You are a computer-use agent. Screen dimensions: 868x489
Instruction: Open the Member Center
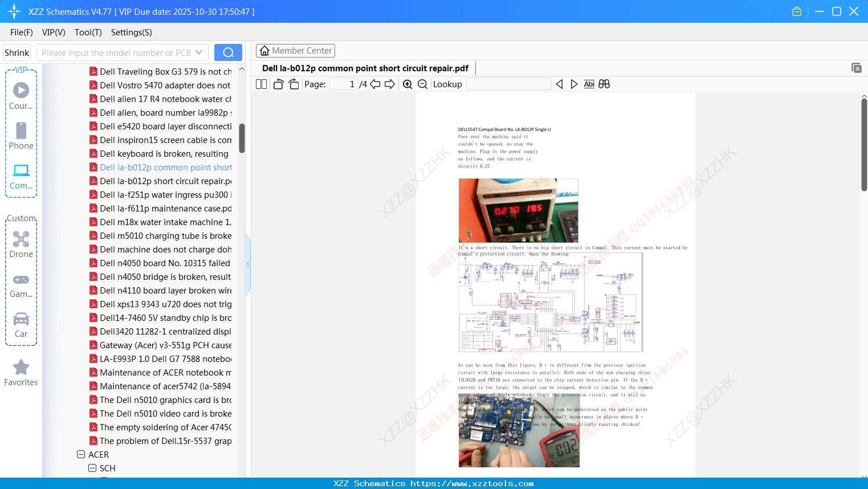pos(295,51)
